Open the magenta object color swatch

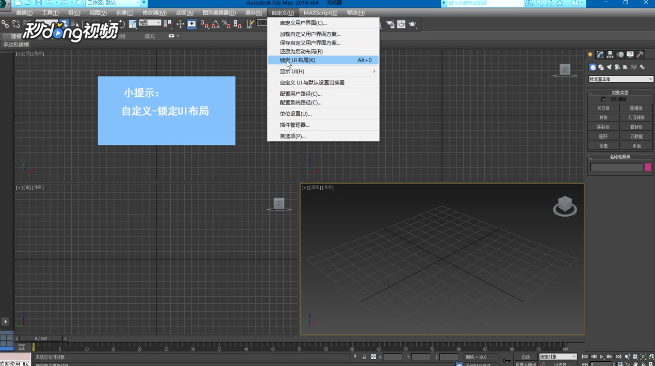coord(648,167)
